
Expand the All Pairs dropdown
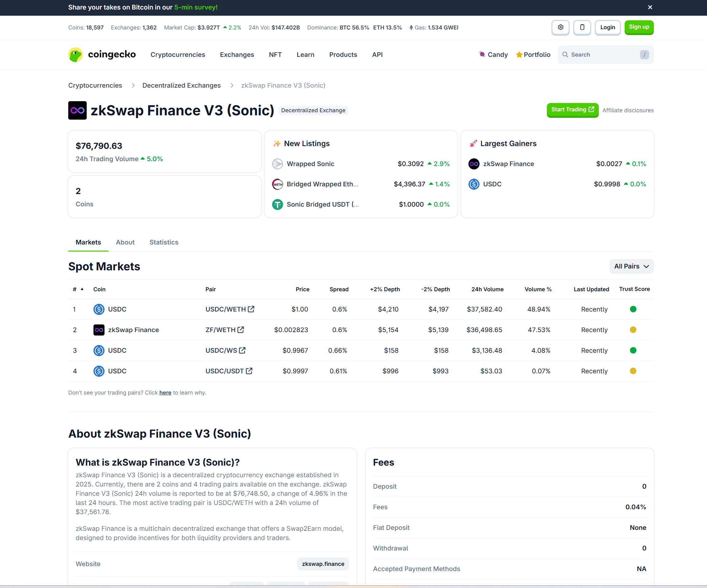pyautogui.click(x=631, y=266)
